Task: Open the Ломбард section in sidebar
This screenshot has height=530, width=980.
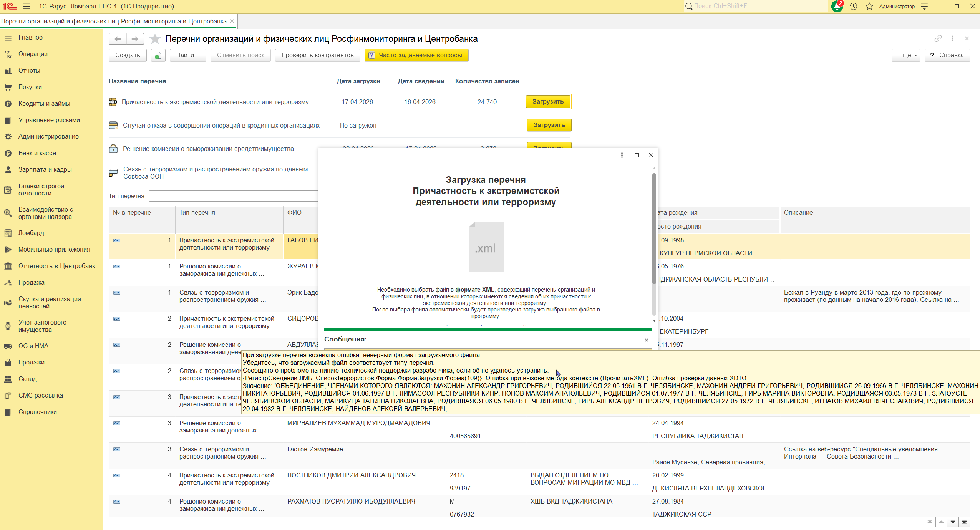Action: (x=31, y=233)
